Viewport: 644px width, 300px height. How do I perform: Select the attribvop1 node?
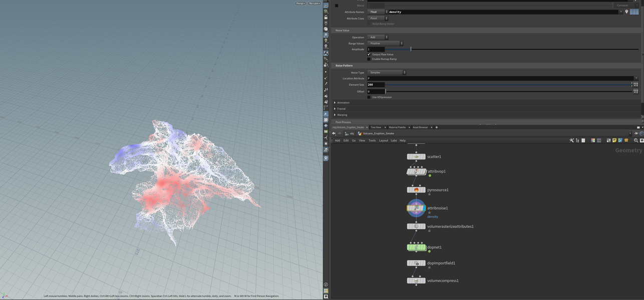pyautogui.click(x=416, y=171)
